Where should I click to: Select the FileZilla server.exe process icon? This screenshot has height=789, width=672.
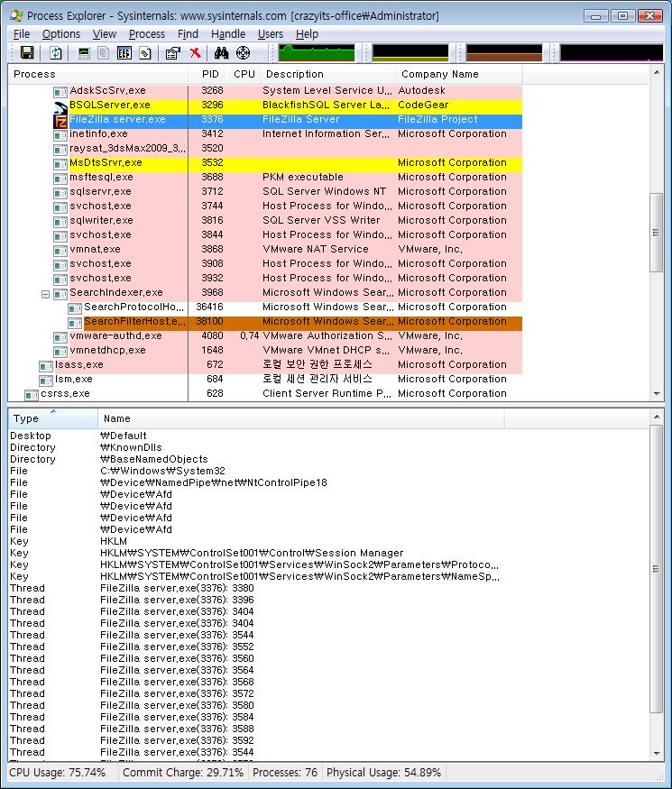60,121
